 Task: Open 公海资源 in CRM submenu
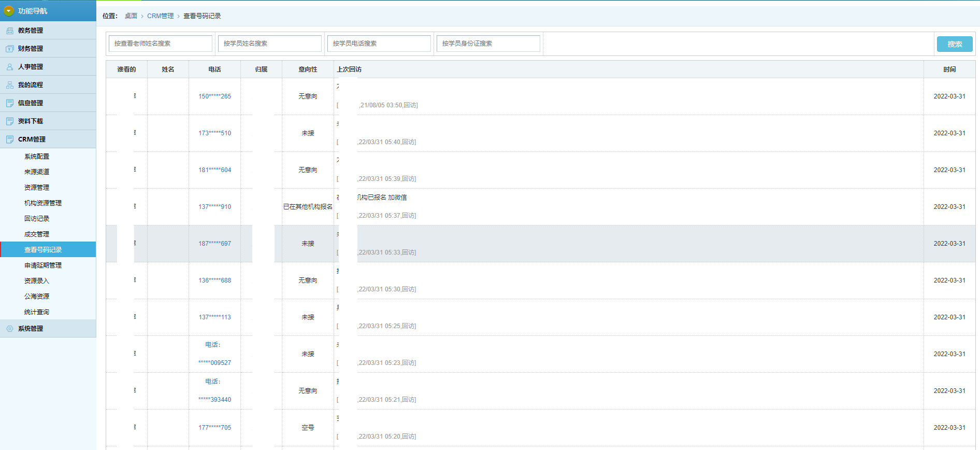[37, 297]
